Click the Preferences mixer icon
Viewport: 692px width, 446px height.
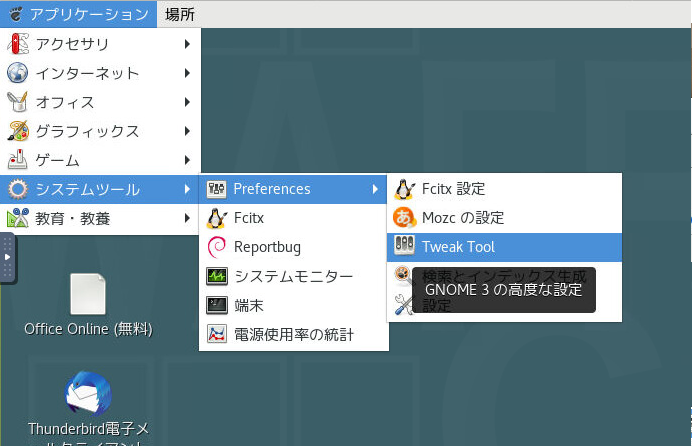click(217, 189)
